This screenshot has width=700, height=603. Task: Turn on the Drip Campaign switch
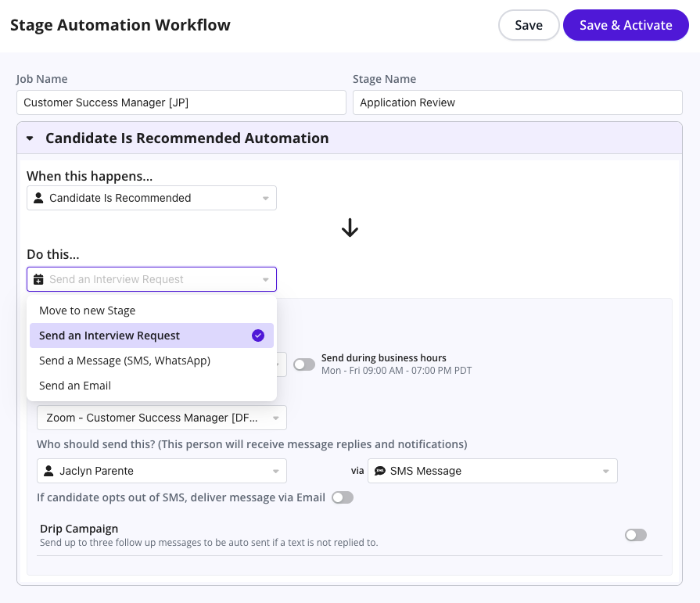coord(636,535)
